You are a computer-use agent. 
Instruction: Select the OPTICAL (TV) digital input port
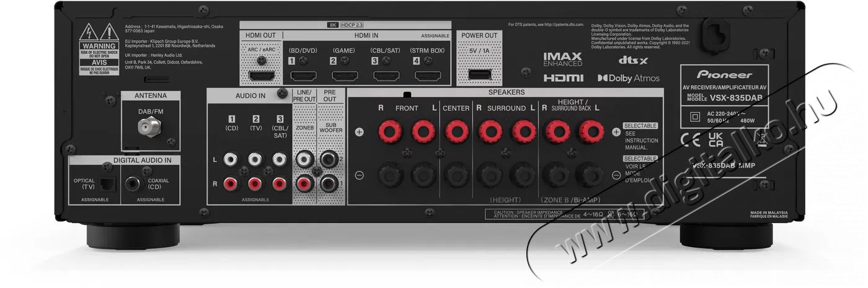tap(106, 184)
